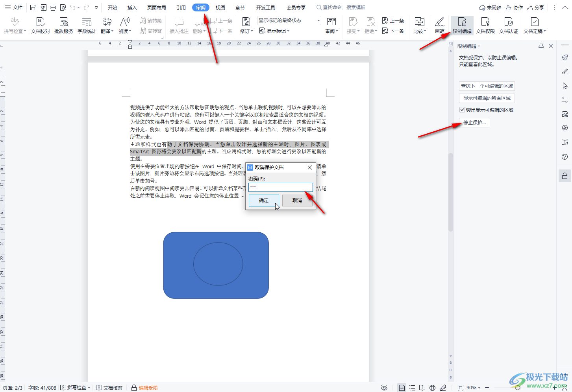Collapse the ribbon with the chevron
Screen dimensions: 572x392
click(565, 7)
